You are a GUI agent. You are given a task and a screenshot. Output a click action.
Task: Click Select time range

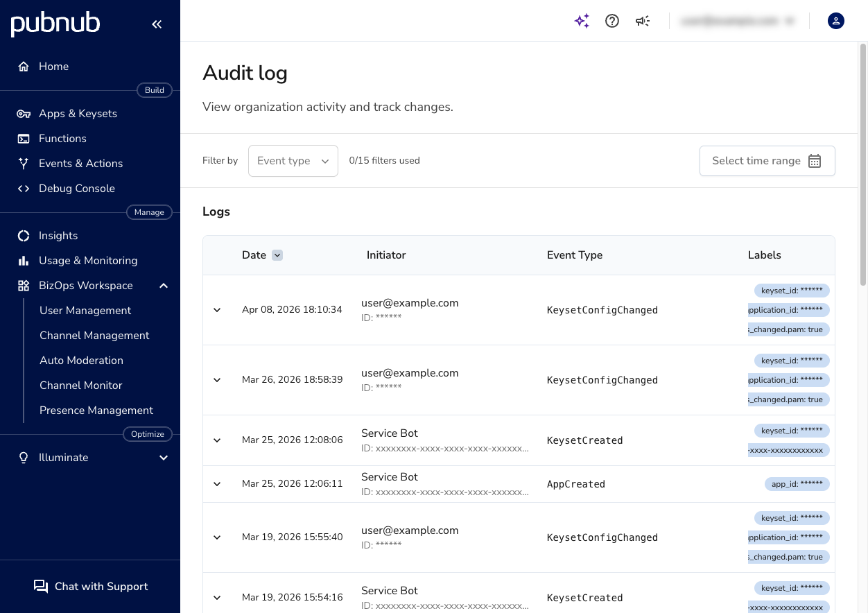(x=767, y=160)
